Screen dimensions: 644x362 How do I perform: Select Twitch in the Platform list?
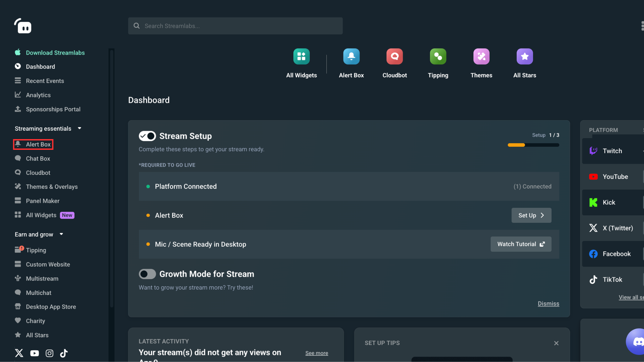coord(613,151)
